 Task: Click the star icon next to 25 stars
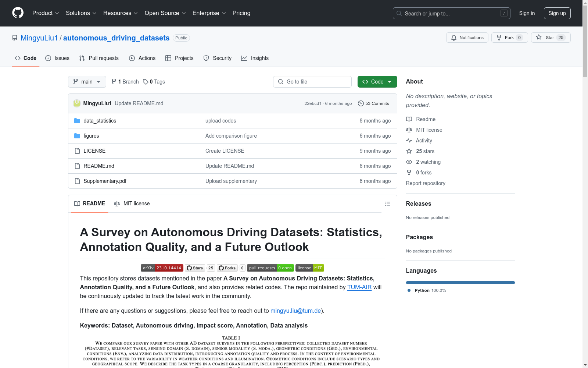click(409, 151)
